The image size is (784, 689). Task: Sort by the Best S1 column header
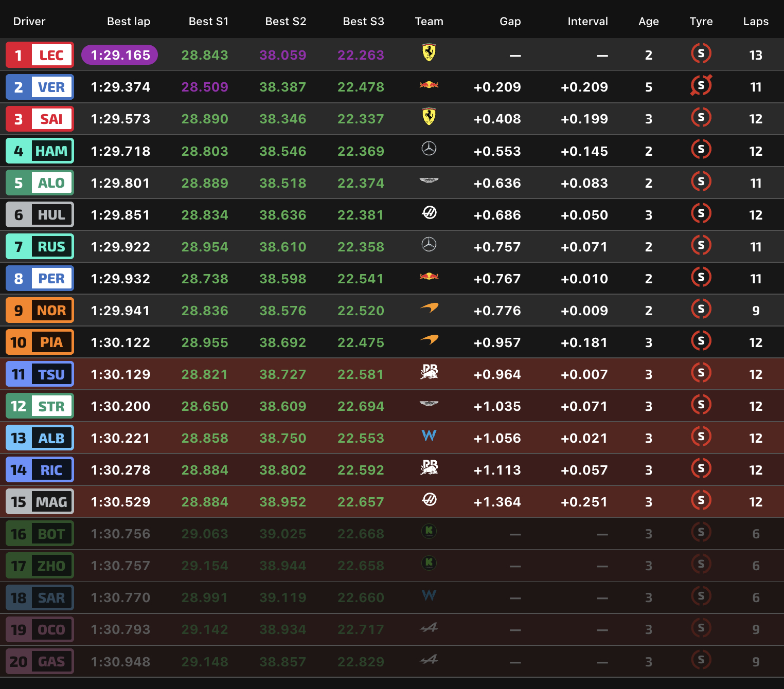click(x=208, y=22)
